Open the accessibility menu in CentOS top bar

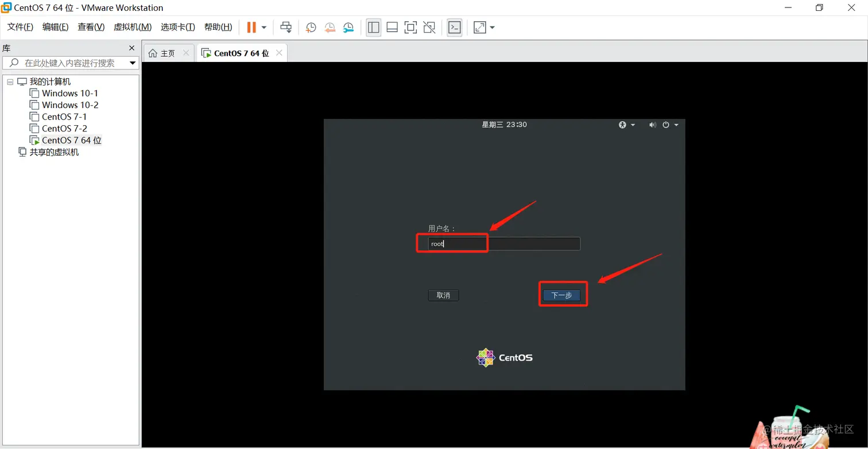point(627,125)
